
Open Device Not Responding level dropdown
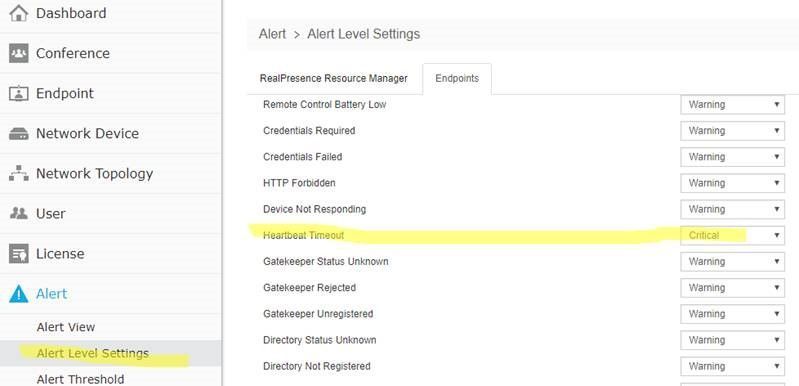tap(732, 209)
